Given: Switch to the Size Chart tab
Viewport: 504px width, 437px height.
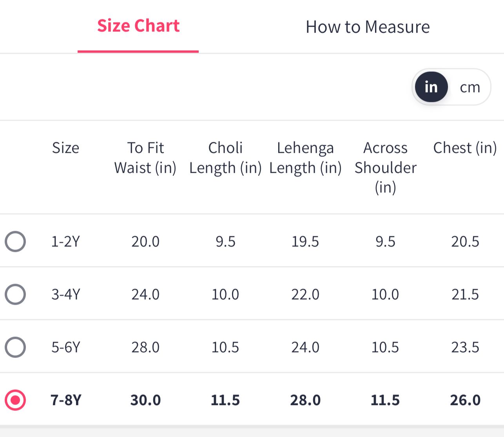Looking at the screenshot, I should 138,26.
